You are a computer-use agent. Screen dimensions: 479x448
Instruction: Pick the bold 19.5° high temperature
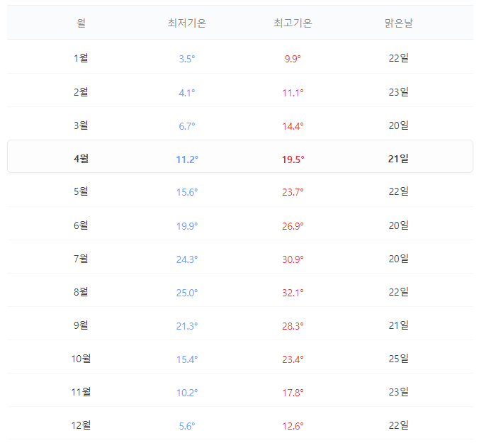[x=293, y=159]
